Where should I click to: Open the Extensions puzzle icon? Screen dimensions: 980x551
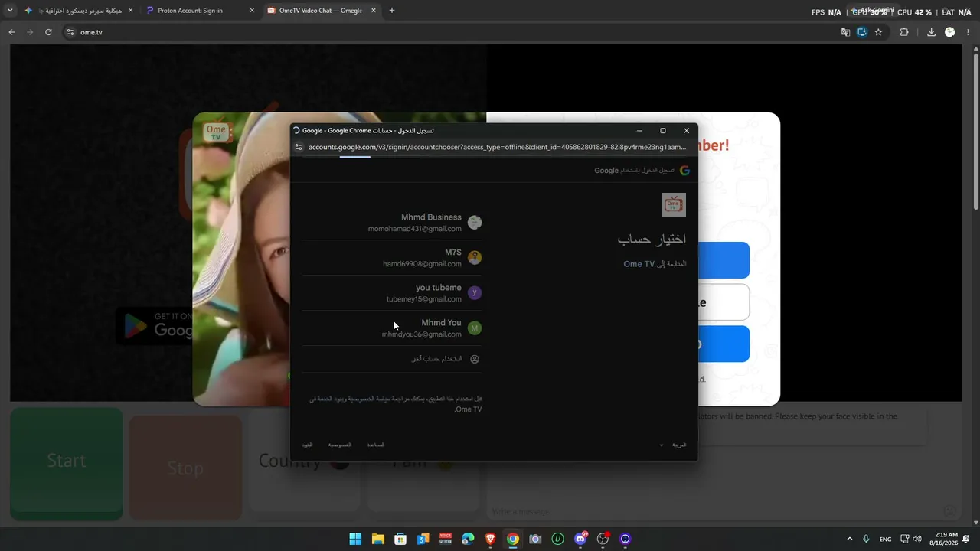904,32
